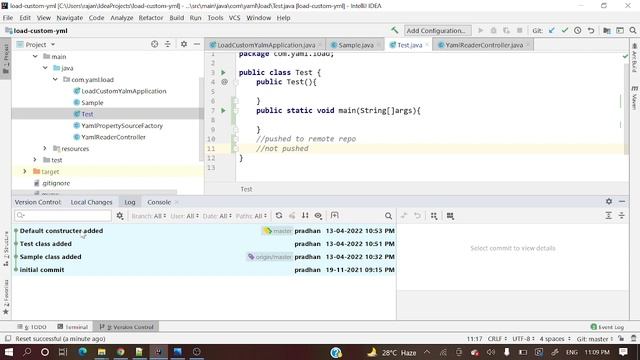
Task: Expand the target folder
Action: [x=25, y=171]
